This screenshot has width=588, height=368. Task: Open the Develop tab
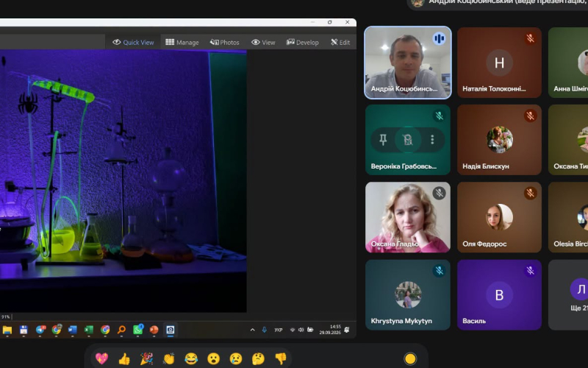pyautogui.click(x=302, y=42)
